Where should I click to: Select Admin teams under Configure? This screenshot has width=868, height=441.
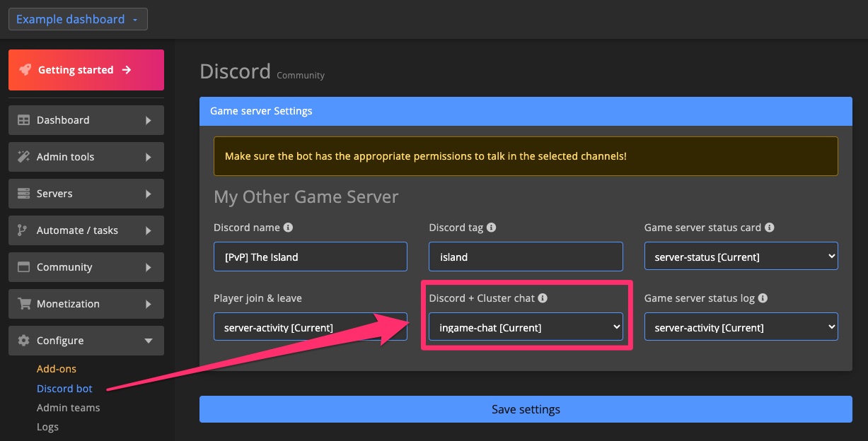[68, 408]
